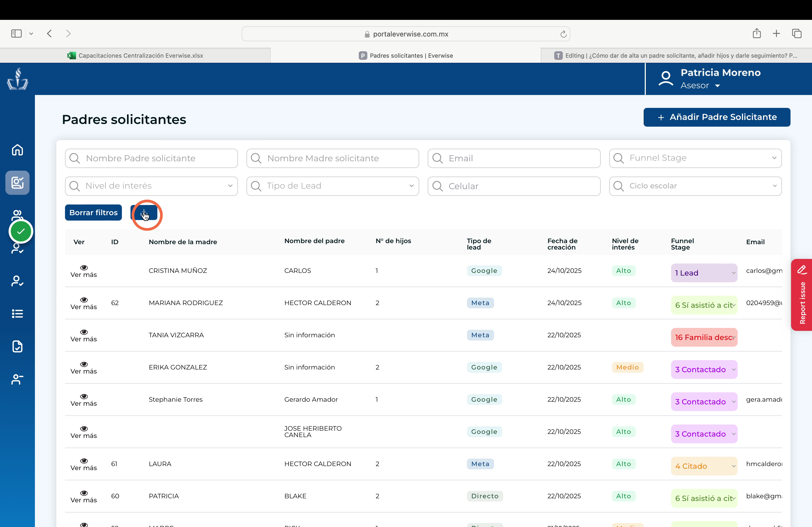Click Patricia Moreno's profile avatar icon

pyautogui.click(x=666, y=79)
